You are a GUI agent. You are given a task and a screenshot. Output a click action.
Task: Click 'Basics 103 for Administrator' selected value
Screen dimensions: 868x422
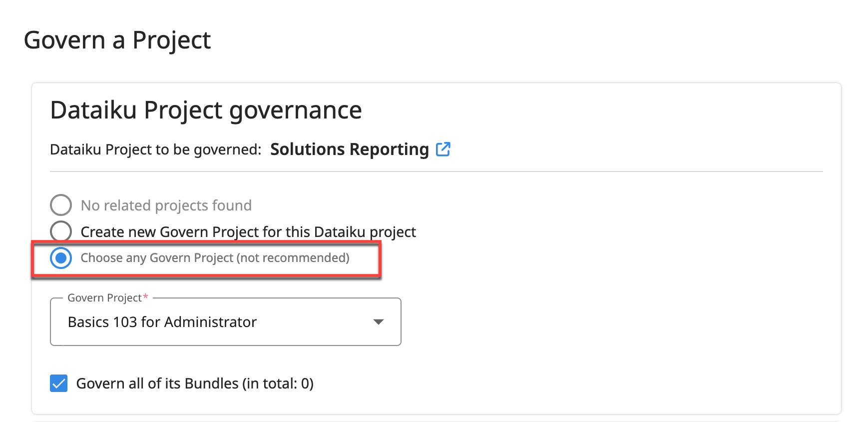click(162, 322)
